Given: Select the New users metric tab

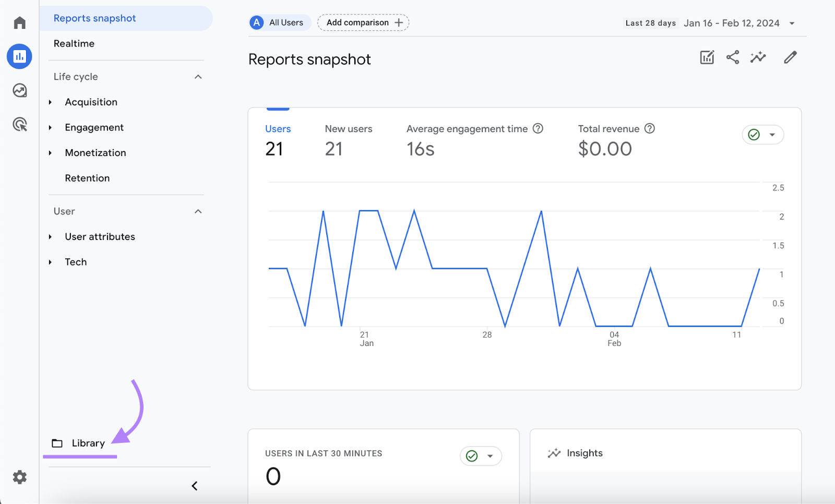Looking at the screenshot, I should [x=348, y=129].
